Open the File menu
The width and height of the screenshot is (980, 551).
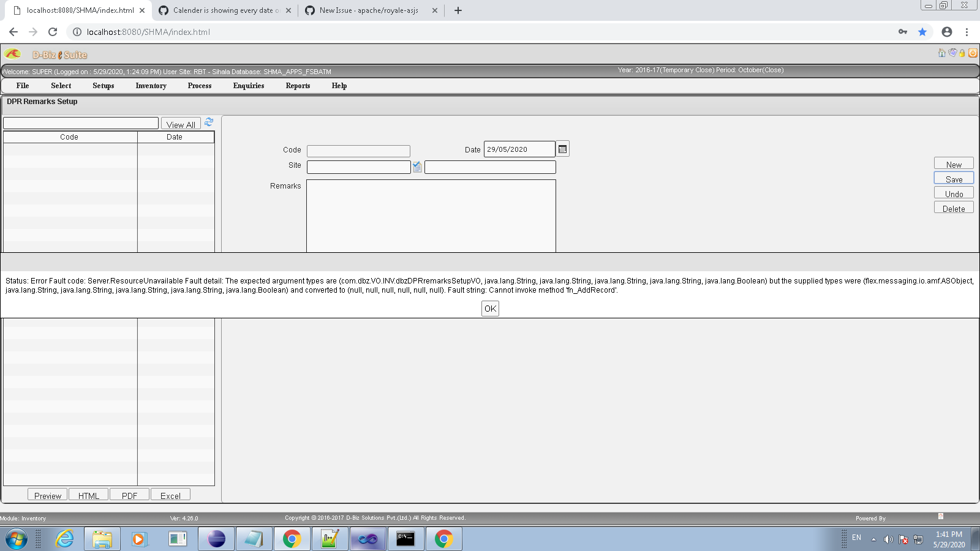(x=23, y=86)
